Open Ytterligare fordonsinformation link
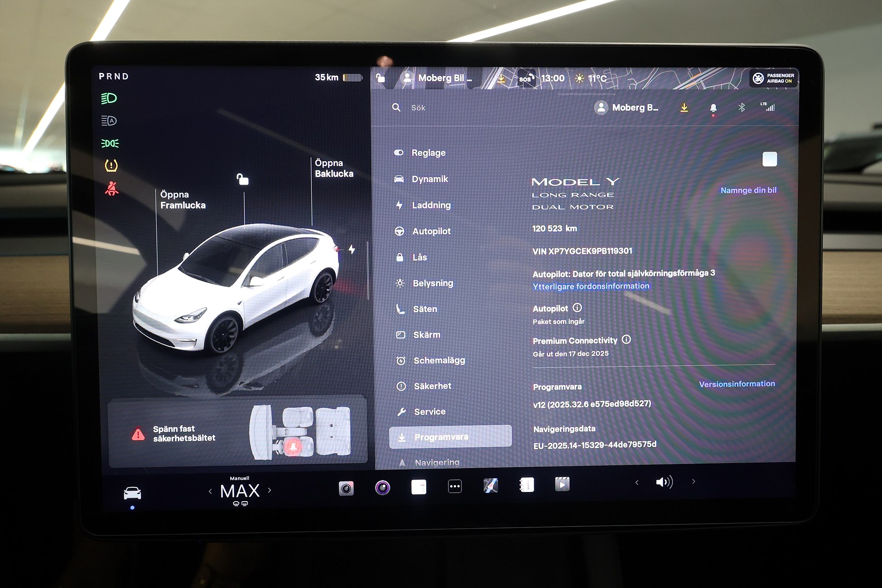The width and height of the screenshot is (882, 588). 591,286
